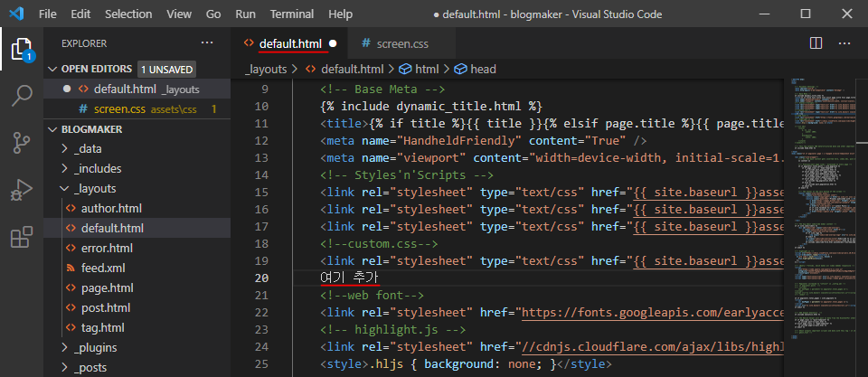Expand the _data folder
Image resolution: width=868 pixels, height=377 pixels.
tap(65, 149)
